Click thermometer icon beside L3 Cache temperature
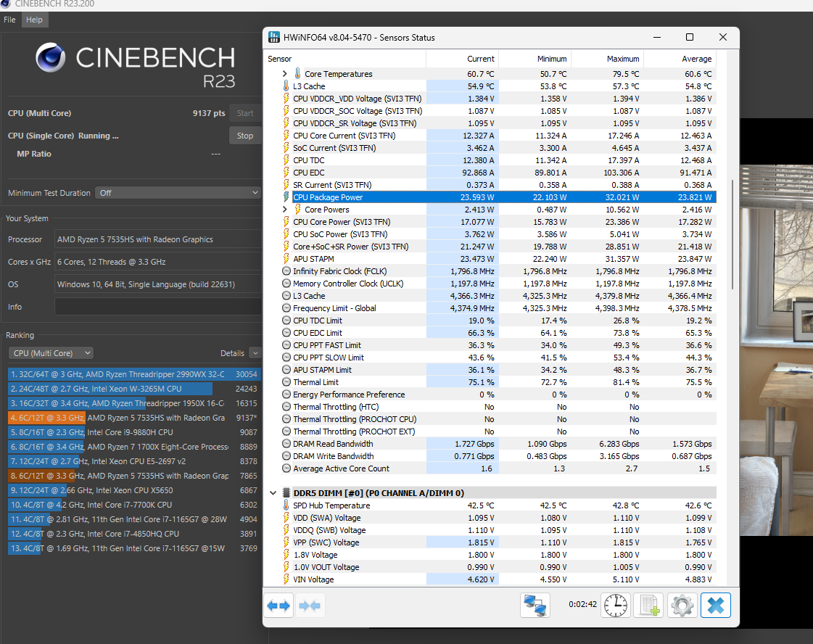 286,86
